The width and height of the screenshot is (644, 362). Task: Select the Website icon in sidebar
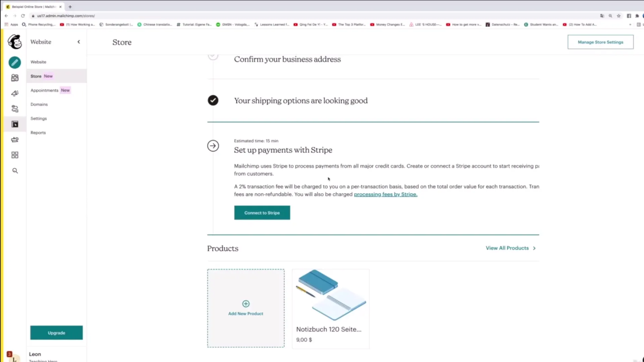(15, 124)
